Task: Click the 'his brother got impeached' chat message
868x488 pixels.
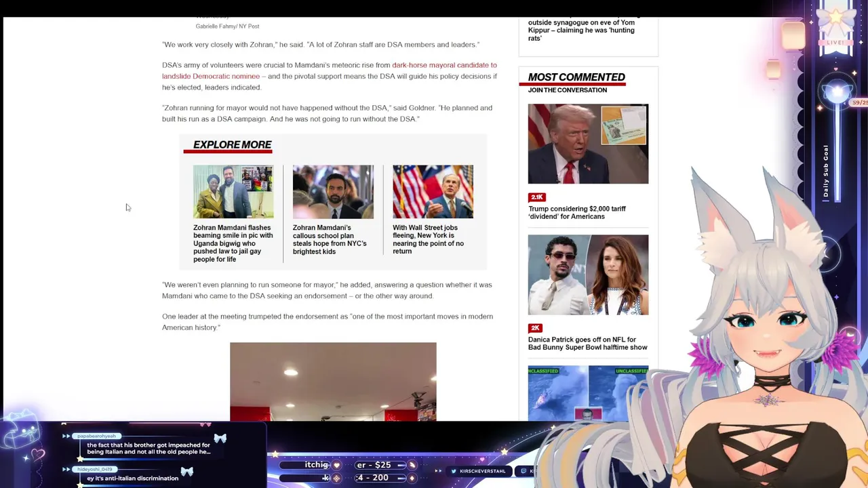Action: [149, 449]
